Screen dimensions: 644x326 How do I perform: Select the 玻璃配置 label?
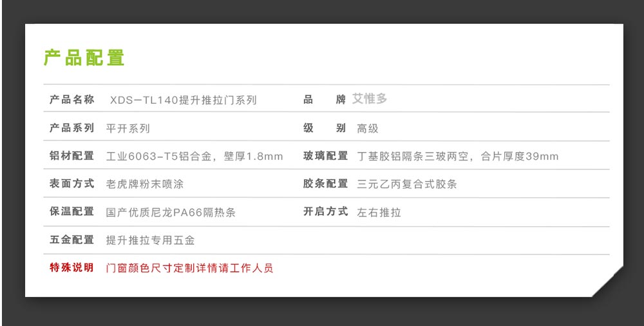tap(325, 156)
